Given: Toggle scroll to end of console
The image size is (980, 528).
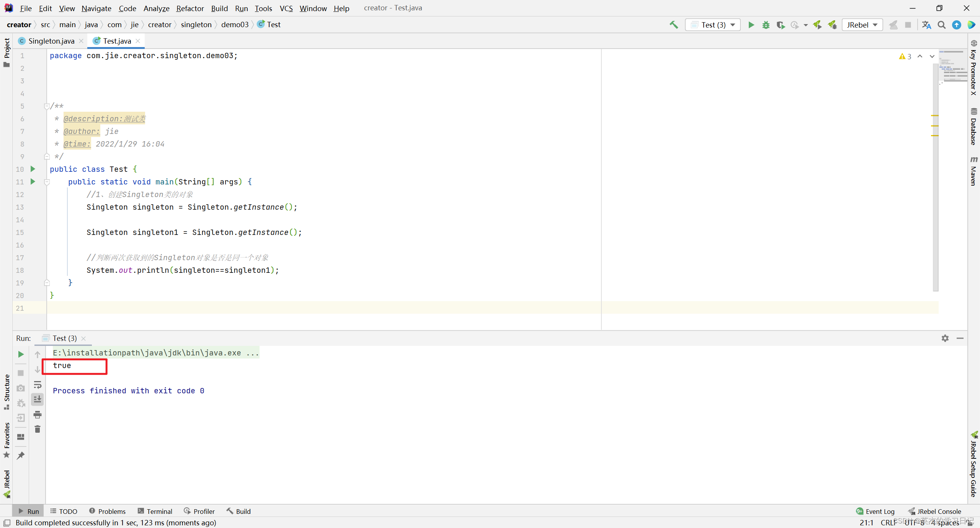Looking at the screenshot, I should (38, 399).
